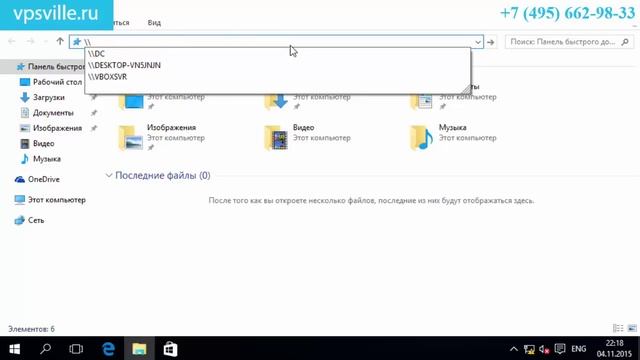The width and height of the screenshot is (640, 360).
Task: Open network status tray icon
Action: (529, 349)
